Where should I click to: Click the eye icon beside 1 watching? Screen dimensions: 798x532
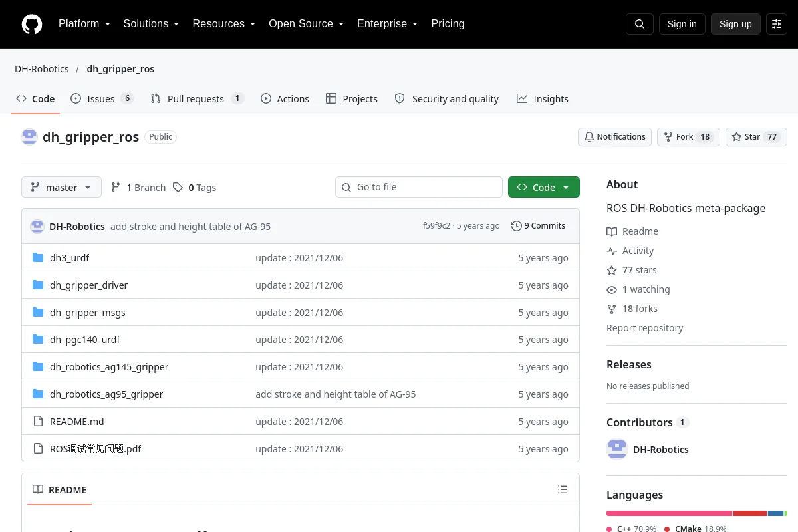coord(612,290)
